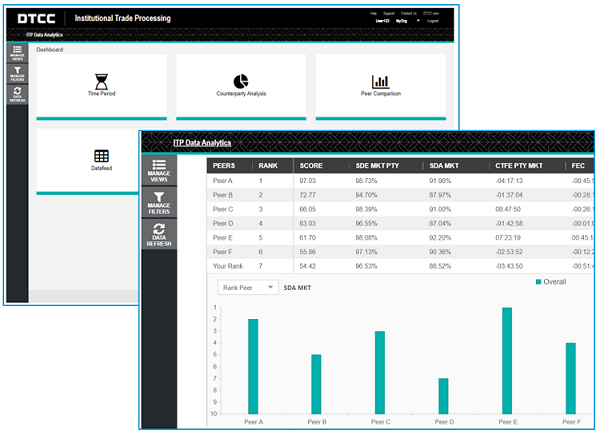
Task: Click SDE MKT PTY value 94.70%
Action: tap(366, 195)
